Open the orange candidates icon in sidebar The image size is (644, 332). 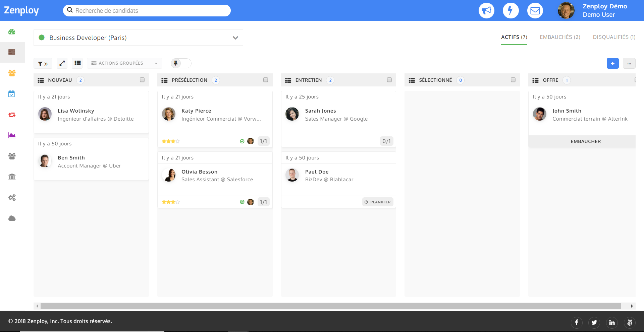(x=12, y=73)
